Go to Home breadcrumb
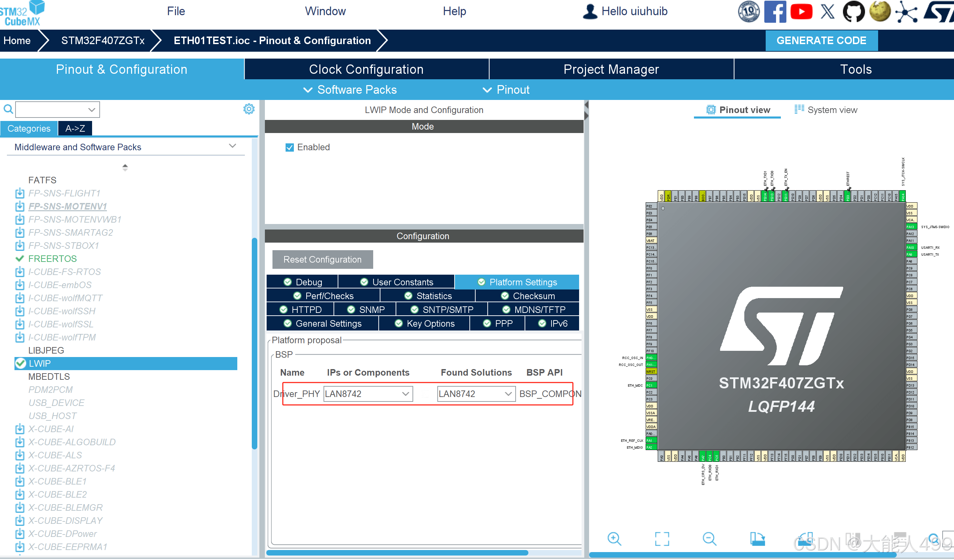The width and height of the screenshot is (954, 560). 17,40
